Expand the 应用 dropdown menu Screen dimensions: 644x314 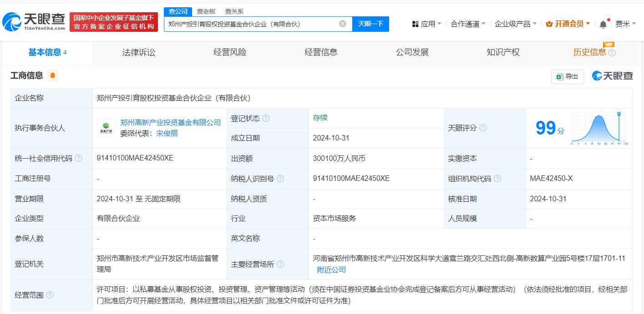coord(426,24)
